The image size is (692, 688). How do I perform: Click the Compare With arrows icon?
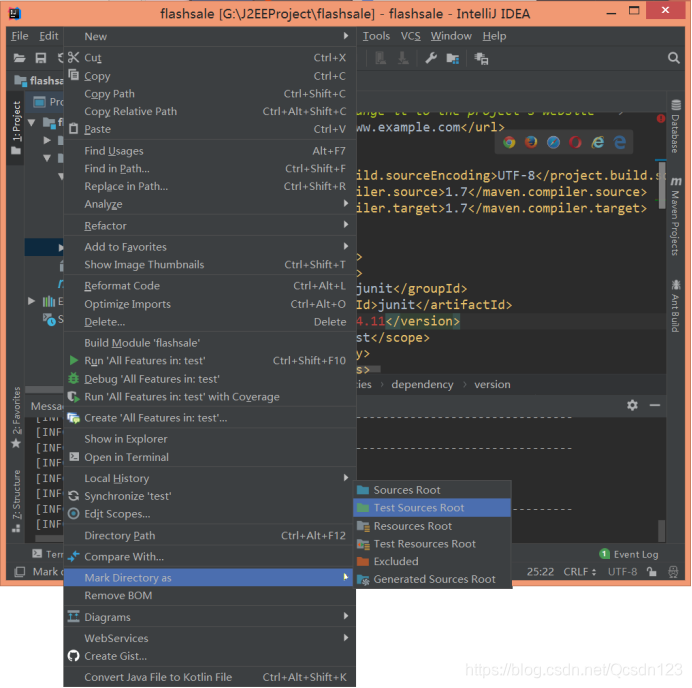74,556
